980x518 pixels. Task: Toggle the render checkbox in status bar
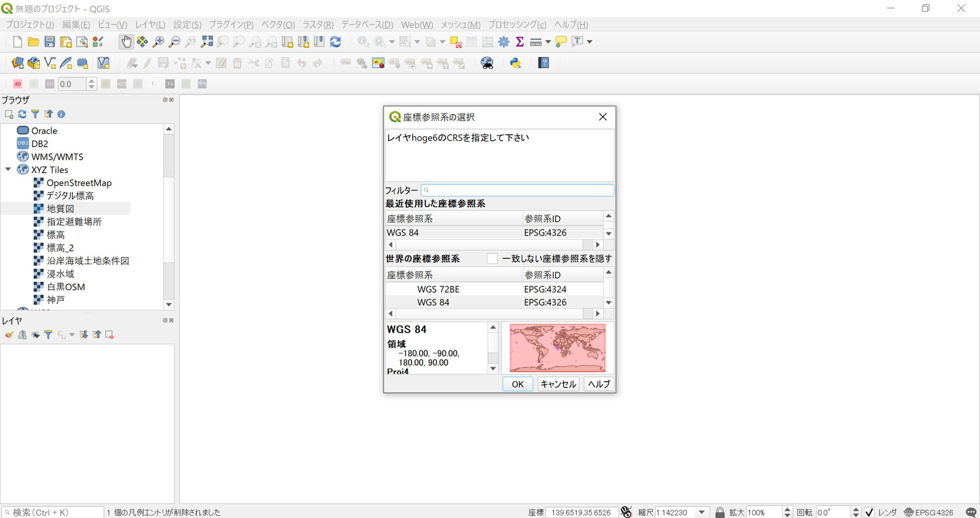pos(869,512)
